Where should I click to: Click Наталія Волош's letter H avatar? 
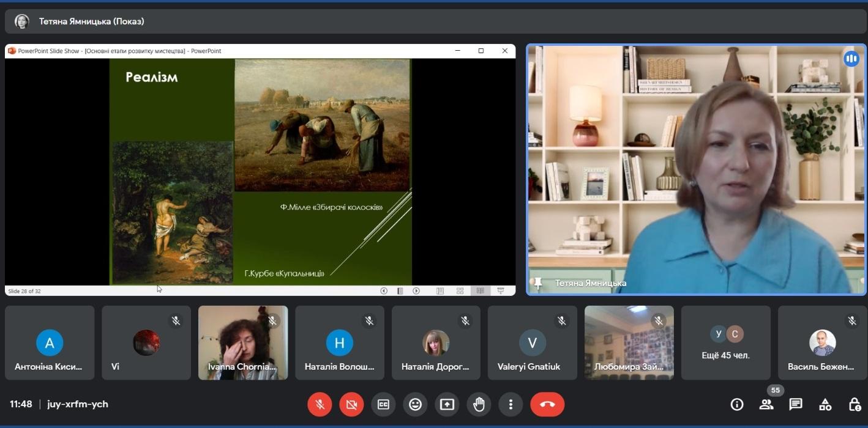point(340,343)
